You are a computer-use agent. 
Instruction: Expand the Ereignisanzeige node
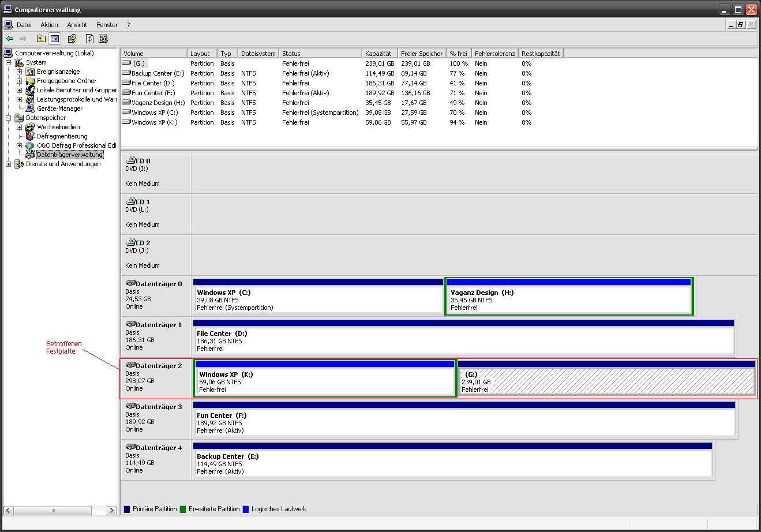20,72
